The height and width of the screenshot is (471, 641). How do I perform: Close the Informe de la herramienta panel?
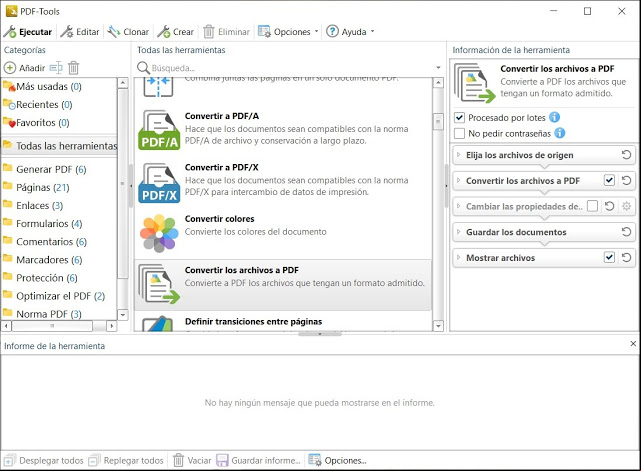click(633, 344)
